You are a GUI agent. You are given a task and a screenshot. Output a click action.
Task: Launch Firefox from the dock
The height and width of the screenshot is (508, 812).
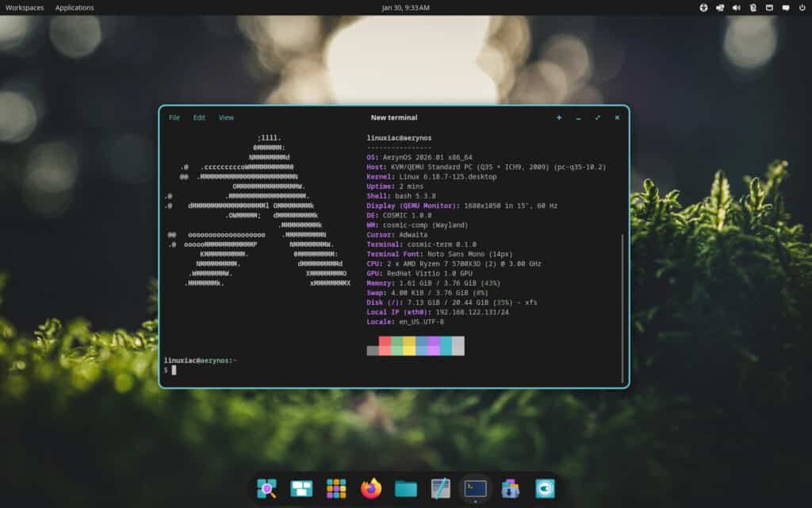click(x=371, y=488)
